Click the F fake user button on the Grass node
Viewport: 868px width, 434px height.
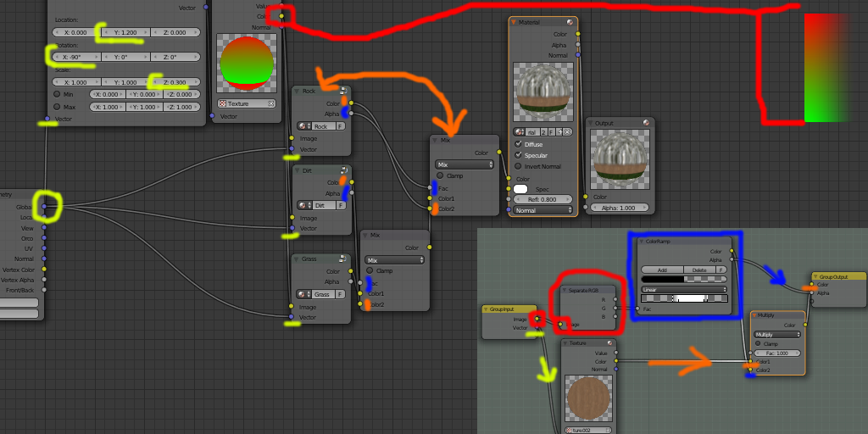(x=341, y=294)
